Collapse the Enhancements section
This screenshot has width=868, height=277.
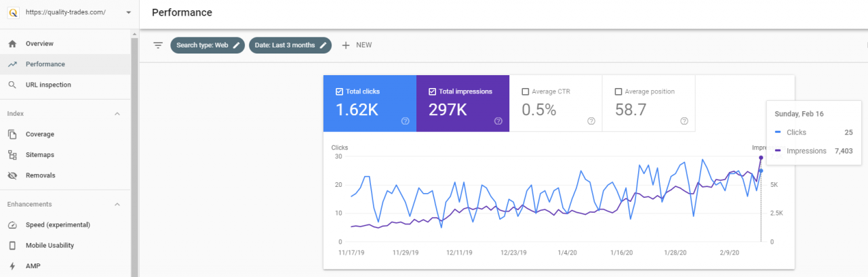117,204
